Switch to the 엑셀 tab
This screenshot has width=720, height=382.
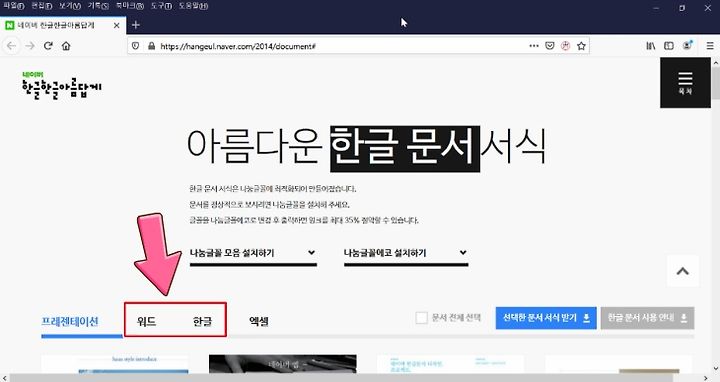(259, 321)
